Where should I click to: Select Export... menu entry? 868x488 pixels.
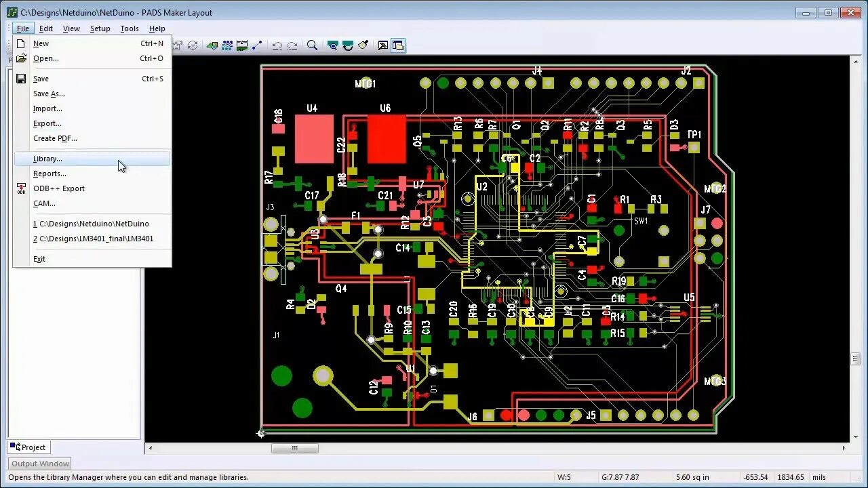click(x=92, y=123)
